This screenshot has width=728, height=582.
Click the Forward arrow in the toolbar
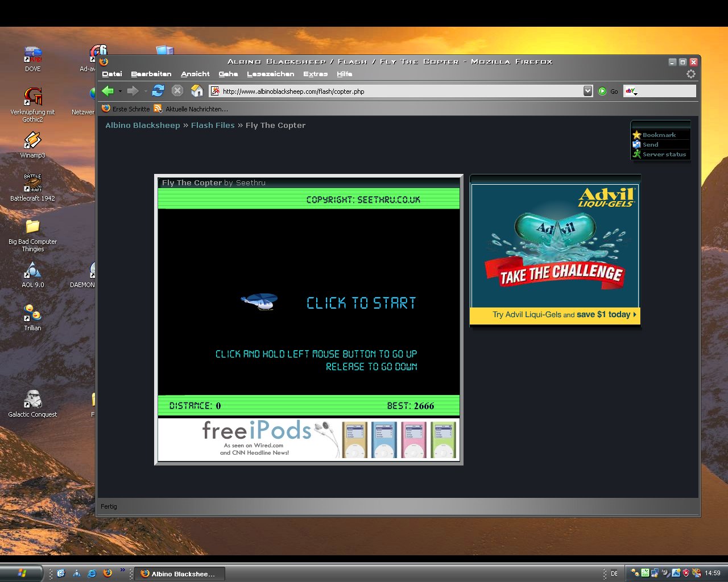coord(133,91)
